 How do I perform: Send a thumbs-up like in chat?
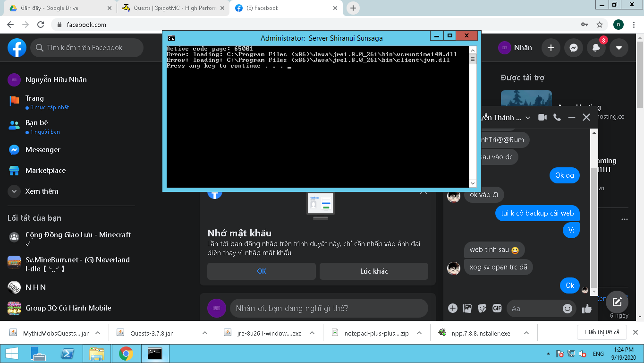pyautogui.click(x=587, y=309)
